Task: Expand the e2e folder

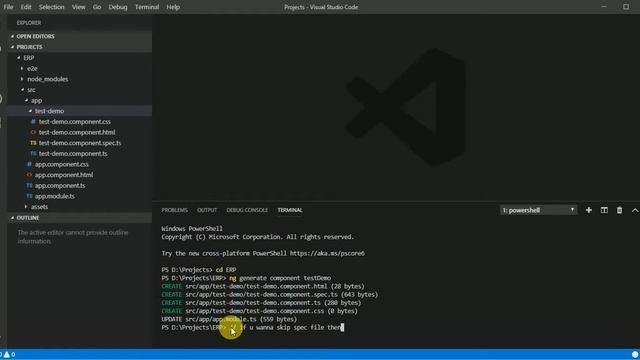Action: pos(80,69)
